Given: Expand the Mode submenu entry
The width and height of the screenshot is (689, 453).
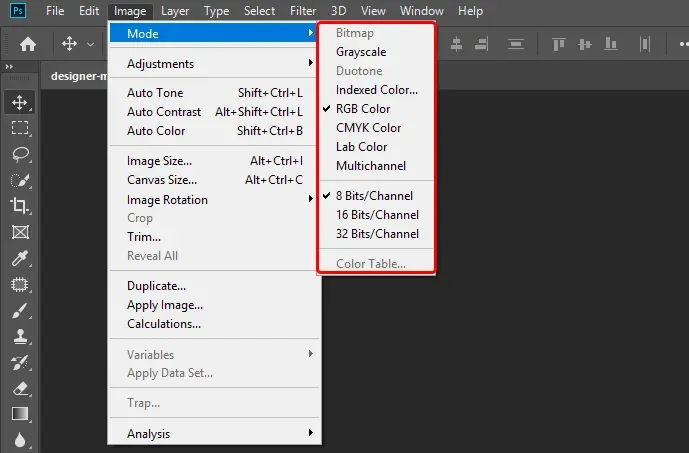Looking at the screenshot, I should (x=213, y=33).
